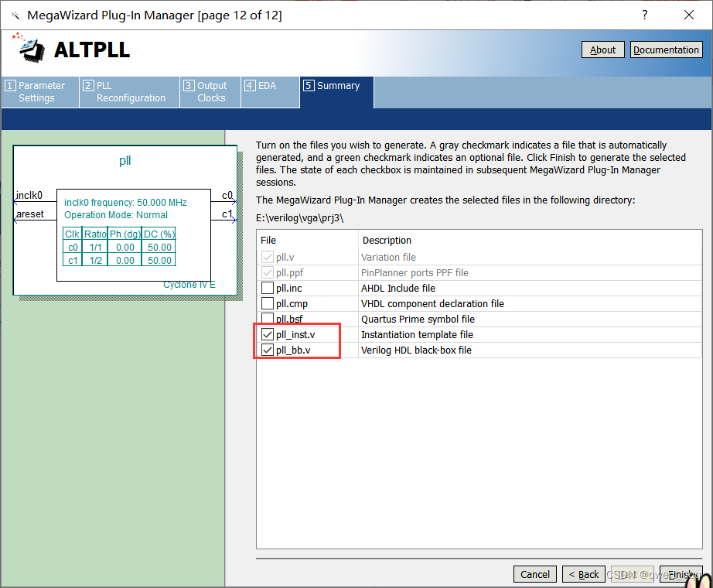Open help with the question mark button
This screenshot has width=713, height=588.
tap(644, 15)
